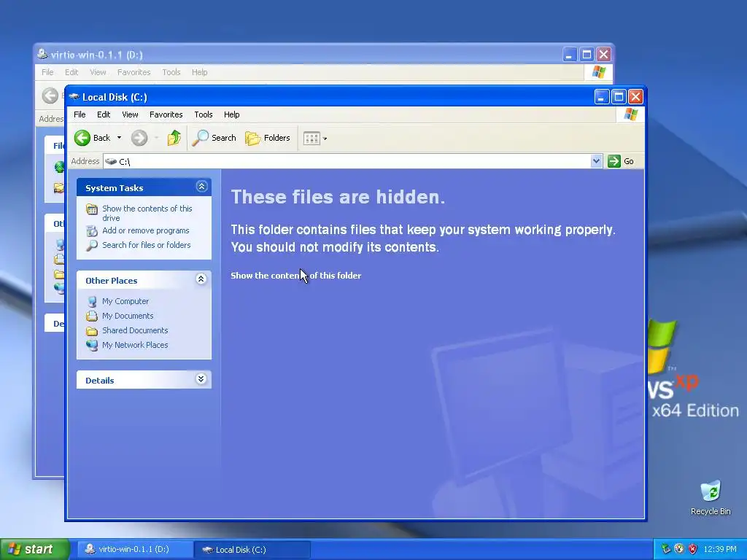The image size is (747, 560).
Task: Open Help menu in virtio-win window
Action: pyautogui.click(x=200, y=72)
